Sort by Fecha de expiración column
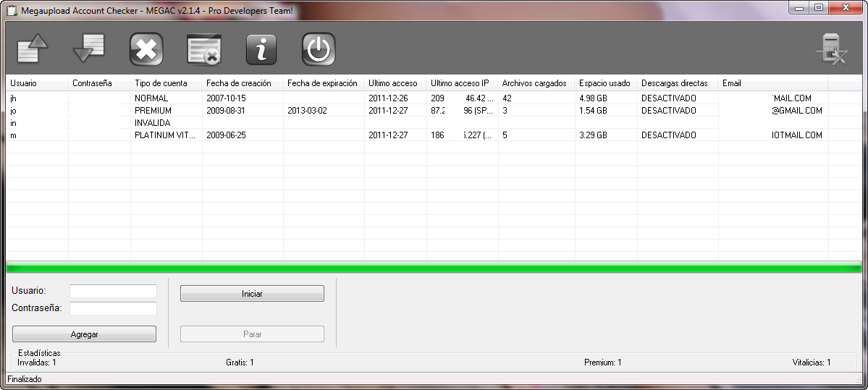The height and width of the screenshot is (390, 868). coord(324,83)
